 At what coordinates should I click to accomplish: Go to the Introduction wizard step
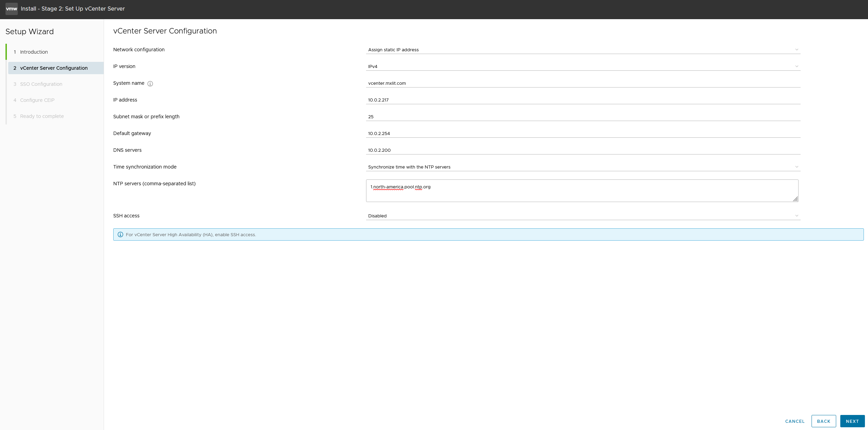34,52
